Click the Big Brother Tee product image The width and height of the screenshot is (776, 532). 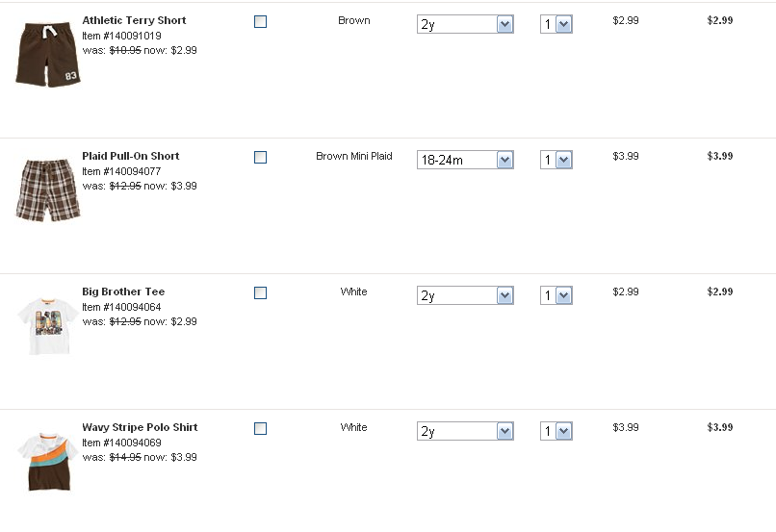[48, 325]
